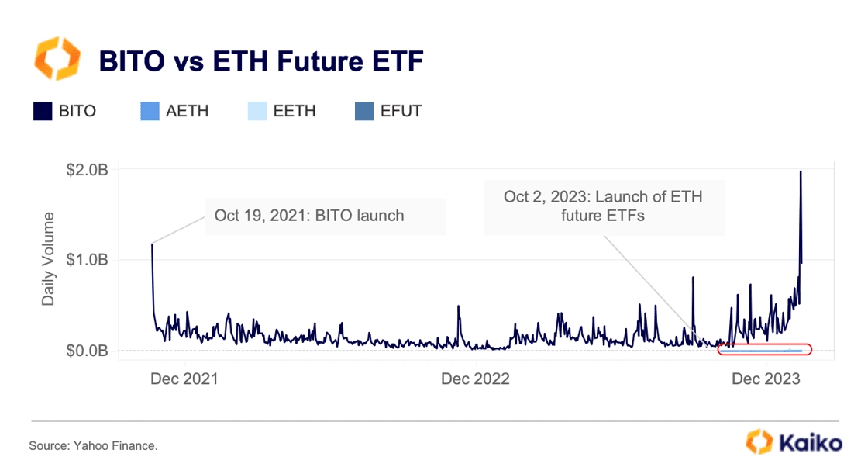This screenshot has height=474, width=868.
Task: Click the Launch of ETH future ETFs annotation
Action: coord(604,206)
